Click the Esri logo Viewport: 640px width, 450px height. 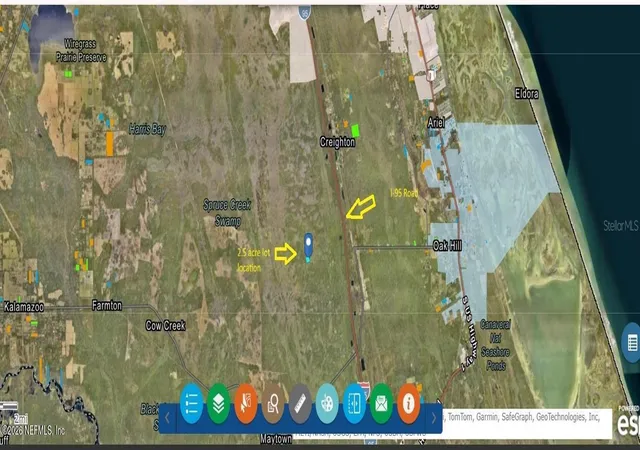[x=628, y=424]
